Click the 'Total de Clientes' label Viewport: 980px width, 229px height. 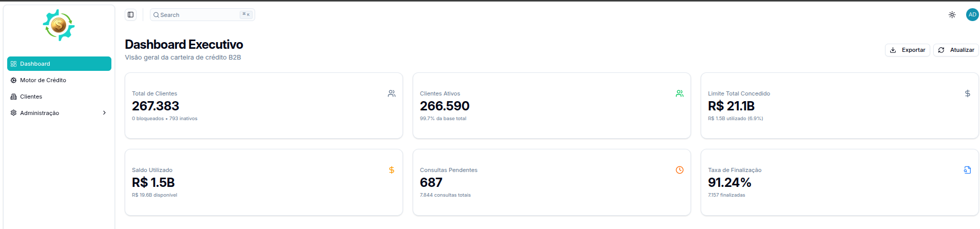[155, 93]
